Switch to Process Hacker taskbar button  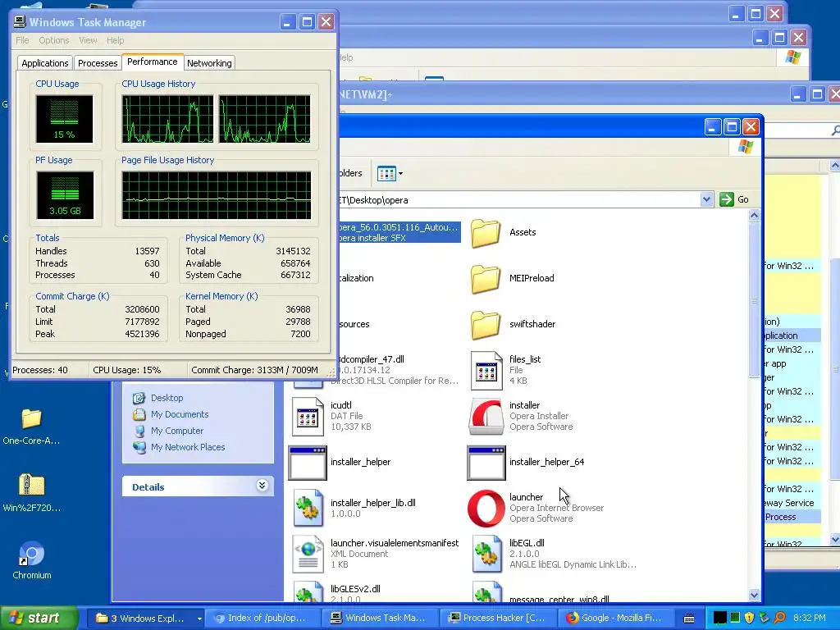pos(498,619)
